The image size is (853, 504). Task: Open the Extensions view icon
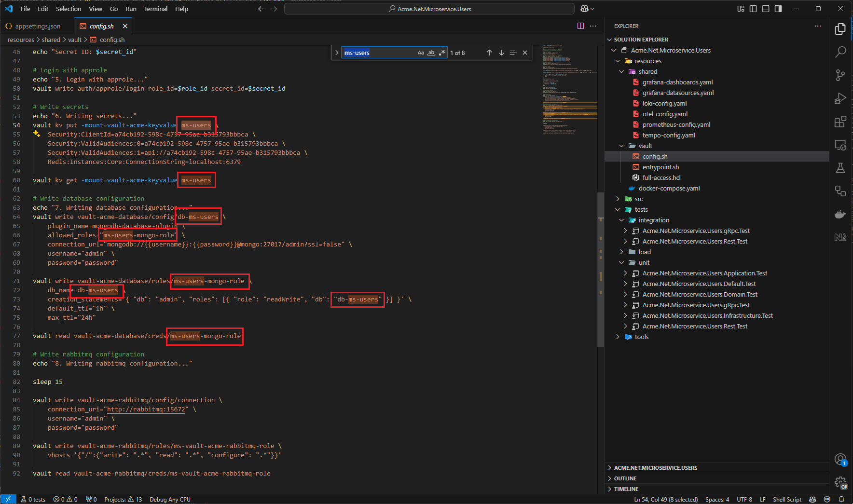[x=840, y=121]
